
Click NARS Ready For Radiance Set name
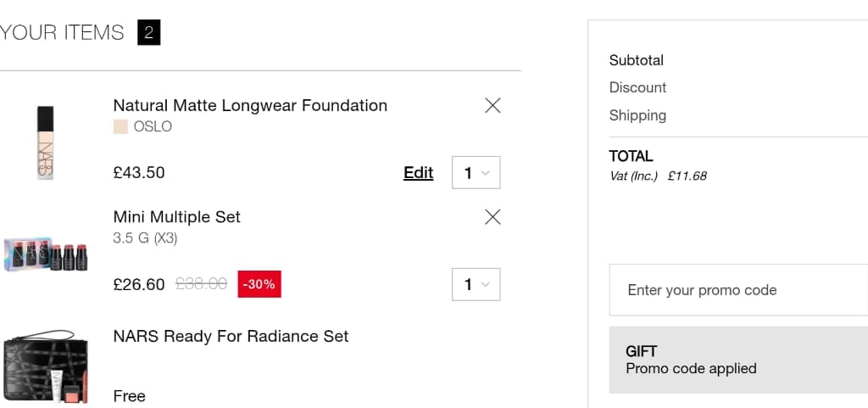(x=231, y=336)
